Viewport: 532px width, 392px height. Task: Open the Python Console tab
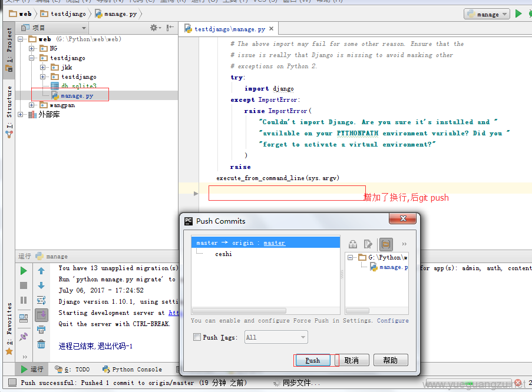133,369
